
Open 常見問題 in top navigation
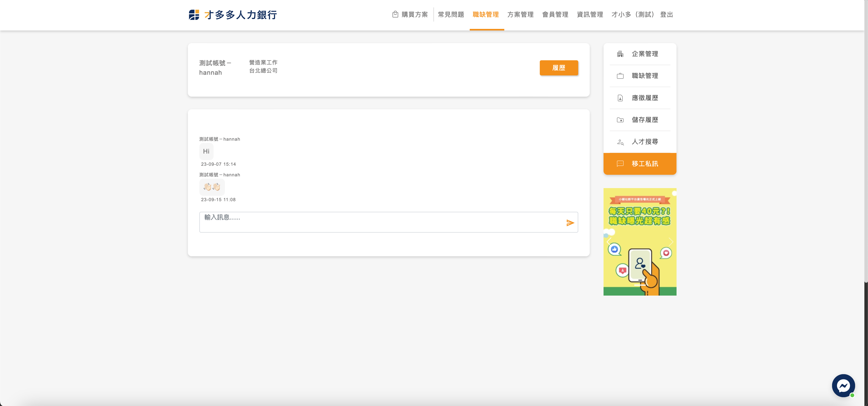451,14
